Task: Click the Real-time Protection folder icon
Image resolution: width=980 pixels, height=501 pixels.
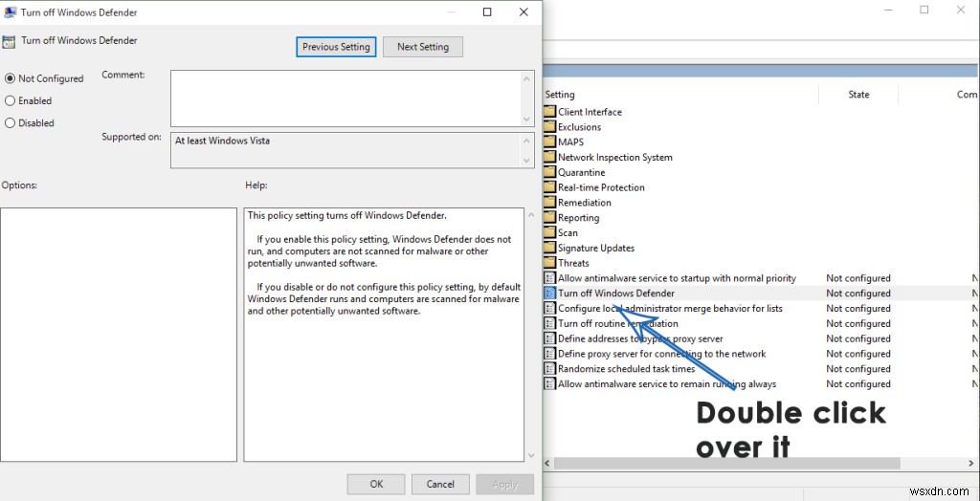Action: pos(549,187)
